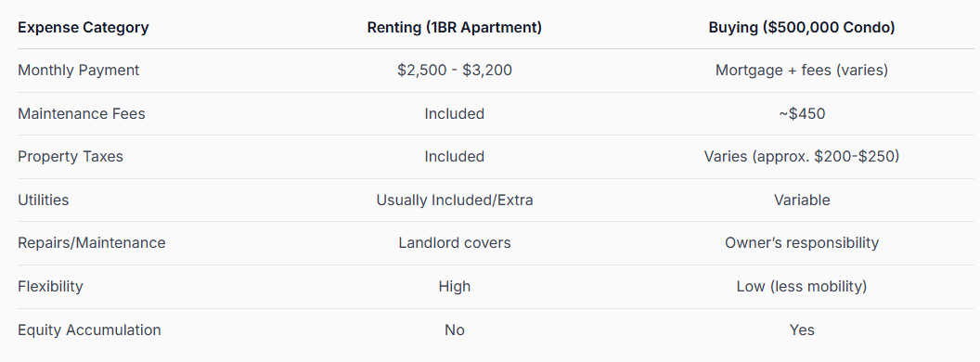
Task: Select the Usually Included/Extra cell
Action: (455, 200)
